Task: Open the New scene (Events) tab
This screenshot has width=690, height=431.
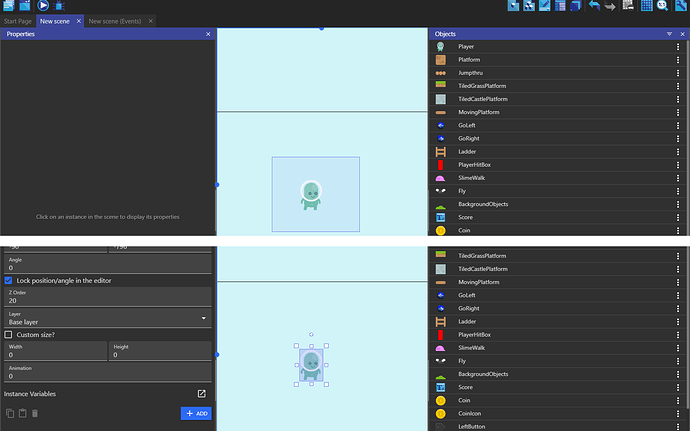Action: [x=115, y=21]
